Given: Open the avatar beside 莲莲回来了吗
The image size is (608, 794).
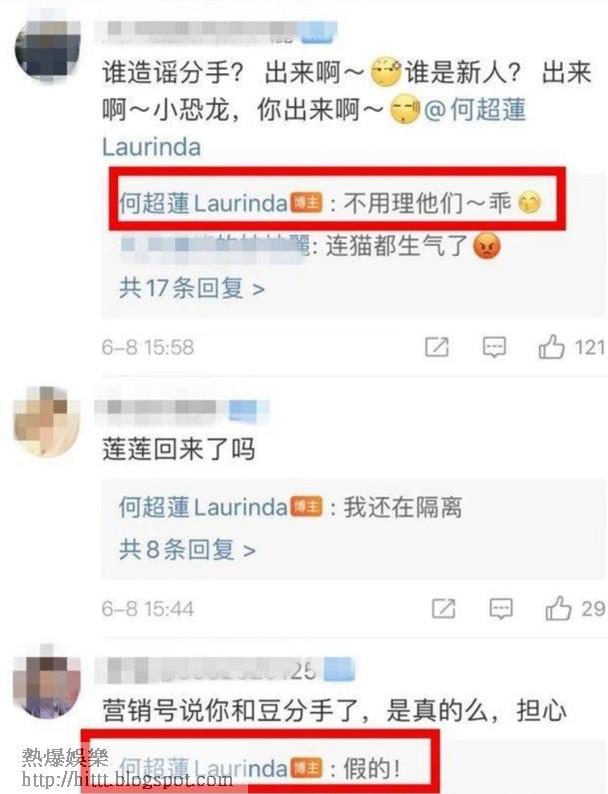Looking at the screenshot, I should coord(46,421).
